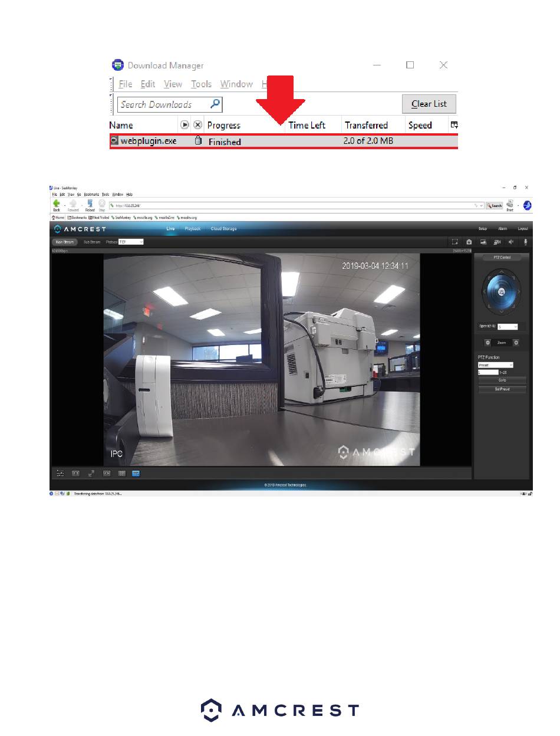Screen dimensions: 560x736
Task: Click the PTZ Control panel header
Action: (x=502, y=258)
